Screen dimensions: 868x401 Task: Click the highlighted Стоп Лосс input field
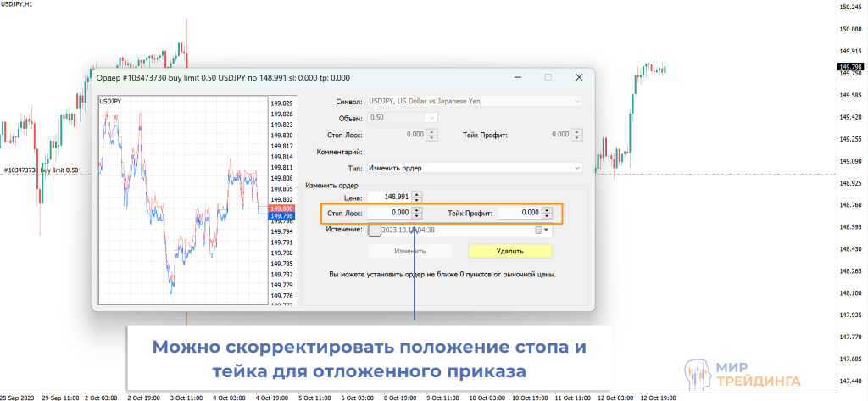click(392, 213)
